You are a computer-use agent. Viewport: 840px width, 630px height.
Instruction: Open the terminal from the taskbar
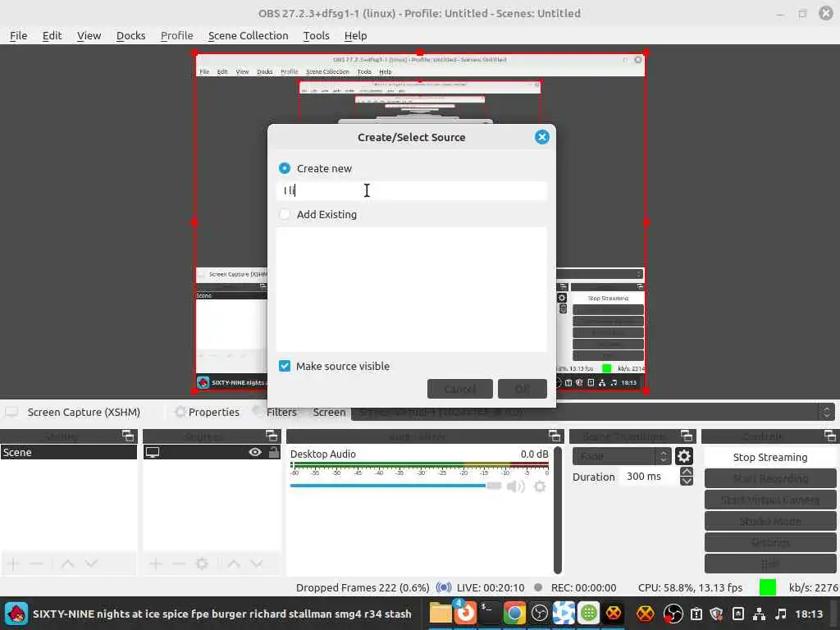click(489, 613)
